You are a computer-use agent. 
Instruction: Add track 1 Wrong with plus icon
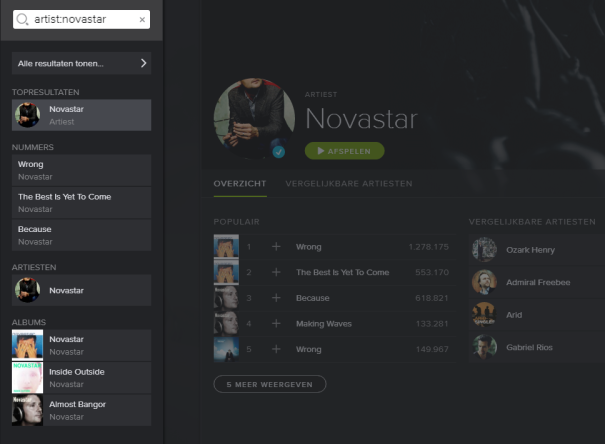click(276, 246)
